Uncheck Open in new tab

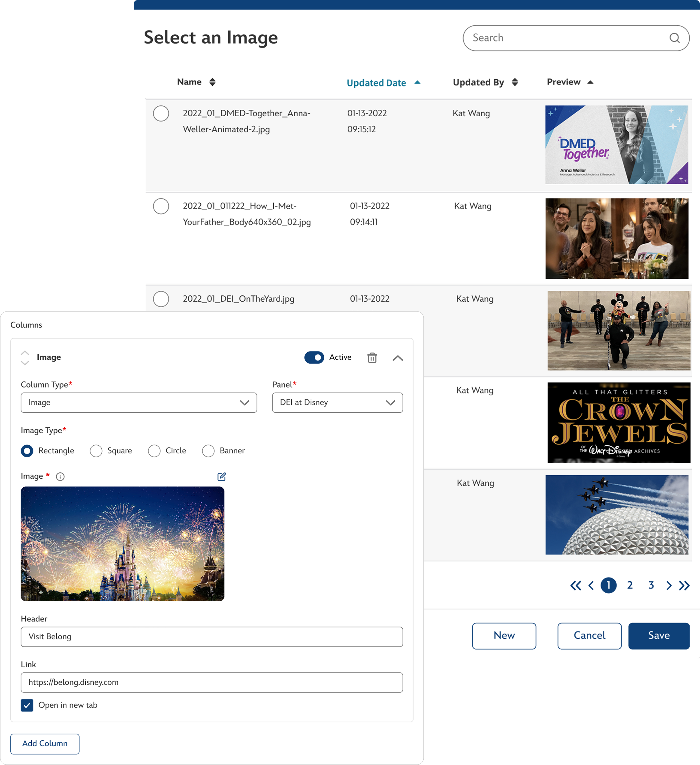27,705
